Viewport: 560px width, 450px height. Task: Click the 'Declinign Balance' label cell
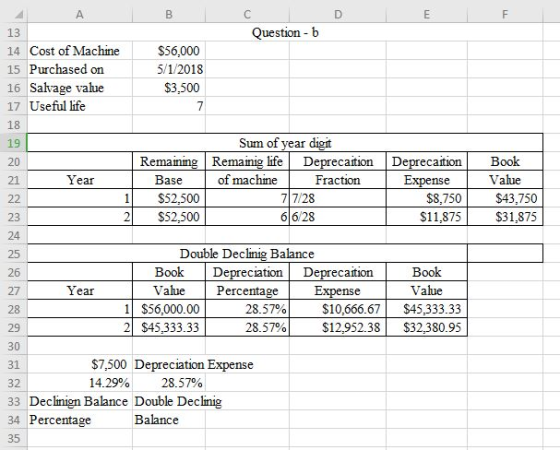point(80,401)
